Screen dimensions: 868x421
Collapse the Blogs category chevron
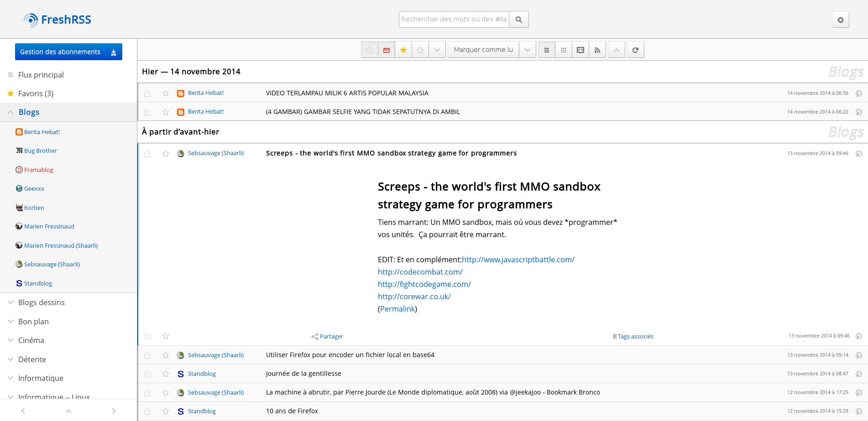(10, 112)
